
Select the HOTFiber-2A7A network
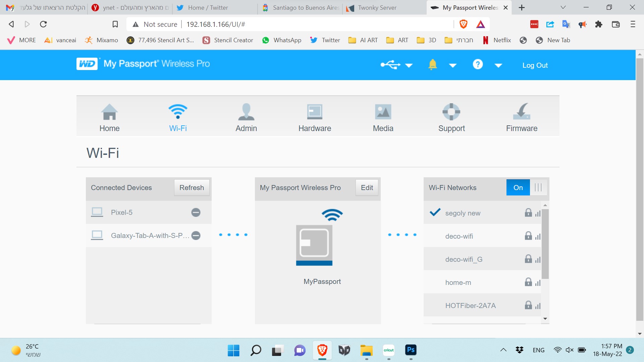482,305
